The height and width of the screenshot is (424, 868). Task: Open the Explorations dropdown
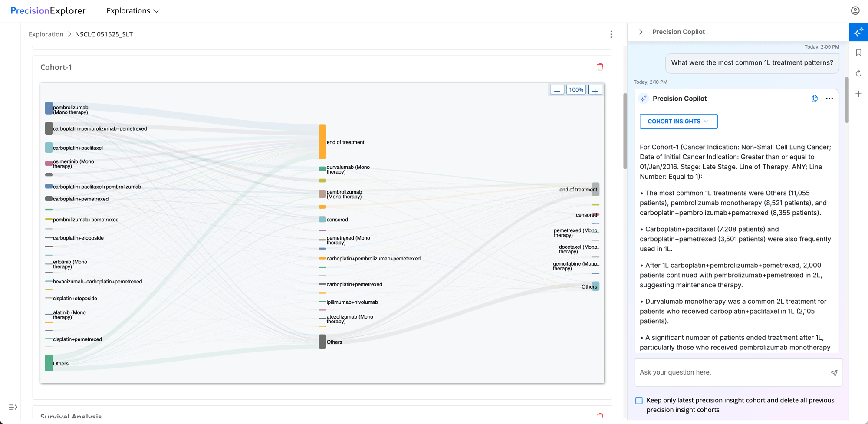click(x=133, y=10)
